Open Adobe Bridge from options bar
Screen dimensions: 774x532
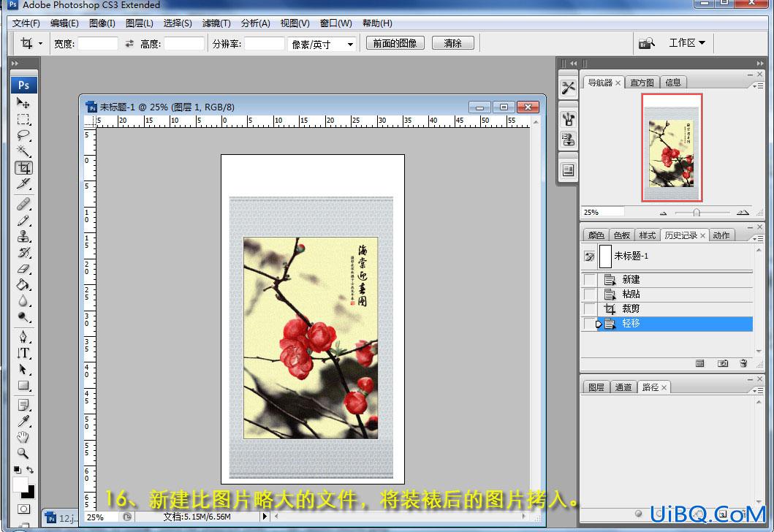(x=647, y=43)
